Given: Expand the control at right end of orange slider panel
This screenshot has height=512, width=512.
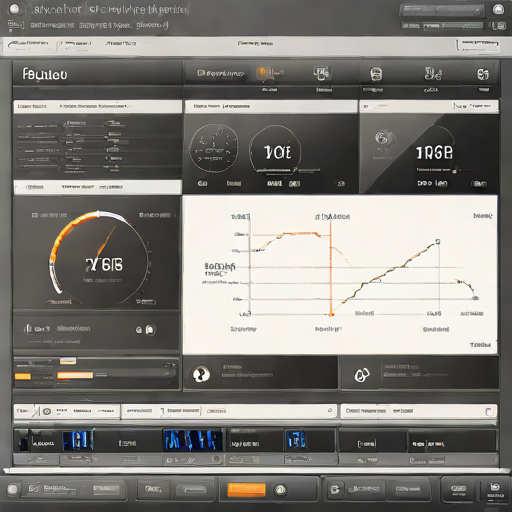Looking at the screenshot, I should click(x=170, y=365).
